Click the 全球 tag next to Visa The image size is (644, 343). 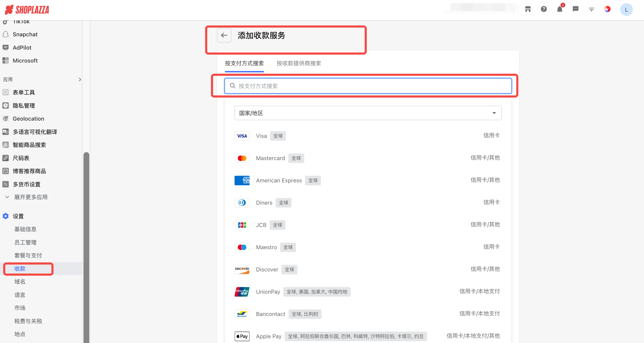[x=278, y=136]
